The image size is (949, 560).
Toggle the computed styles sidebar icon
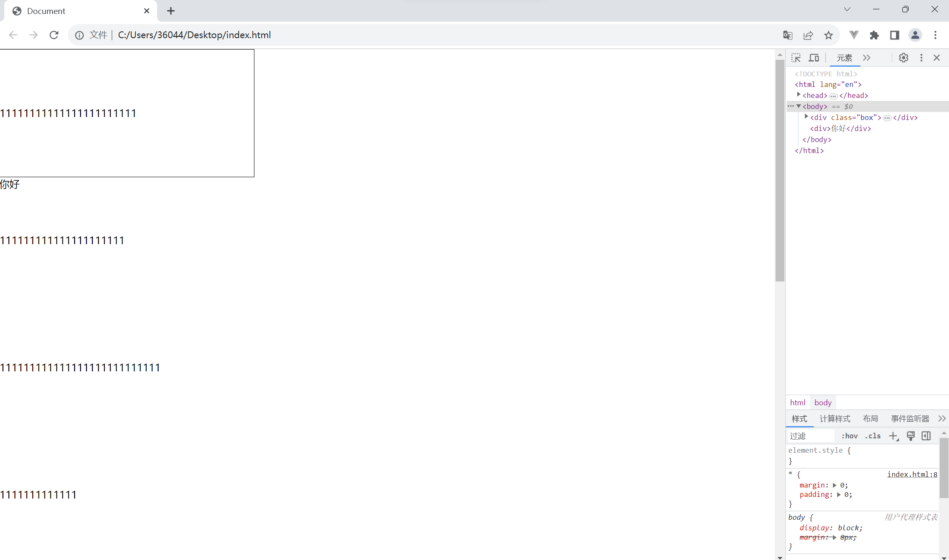click(x=927, y=436)
